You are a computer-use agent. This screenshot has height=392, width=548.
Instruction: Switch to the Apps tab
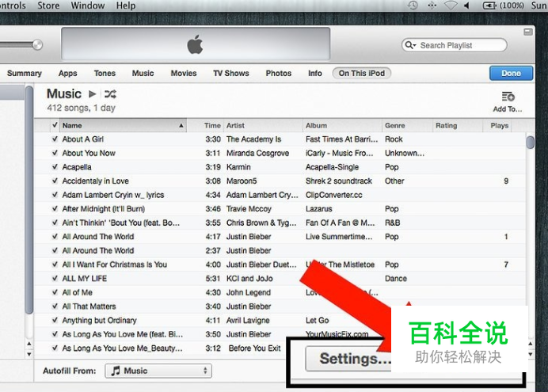pos(68,74)
